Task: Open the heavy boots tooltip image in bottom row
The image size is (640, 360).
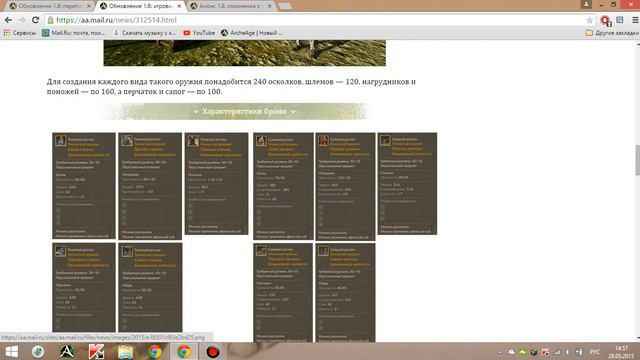Action: (x=150, y=287)
